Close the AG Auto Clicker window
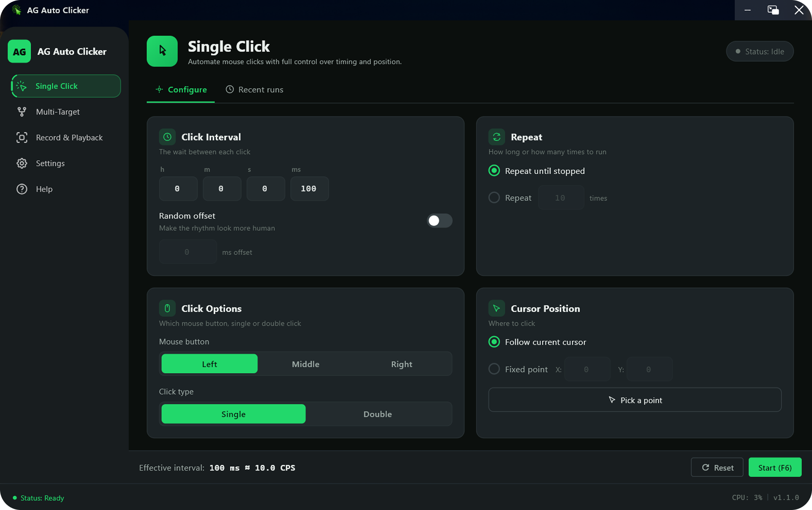Image resolution: width=812 pixels, height=510 pixels. point(799,10)
